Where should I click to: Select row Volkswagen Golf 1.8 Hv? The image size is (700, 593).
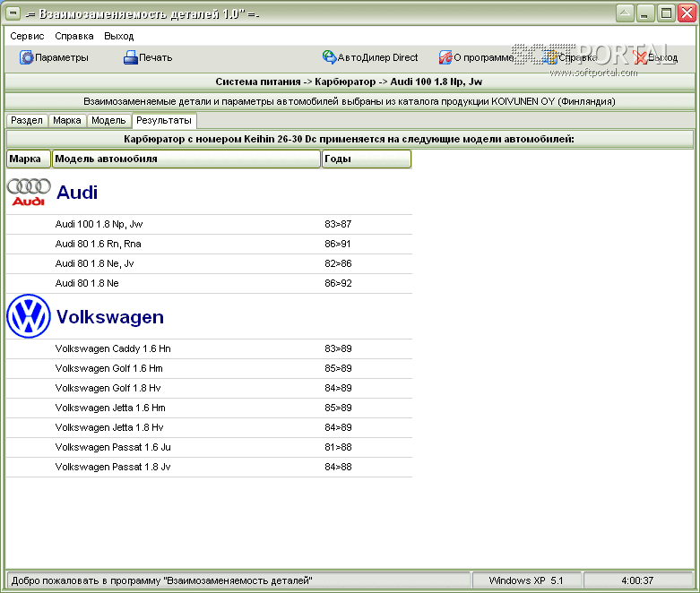tap(209, 388)
